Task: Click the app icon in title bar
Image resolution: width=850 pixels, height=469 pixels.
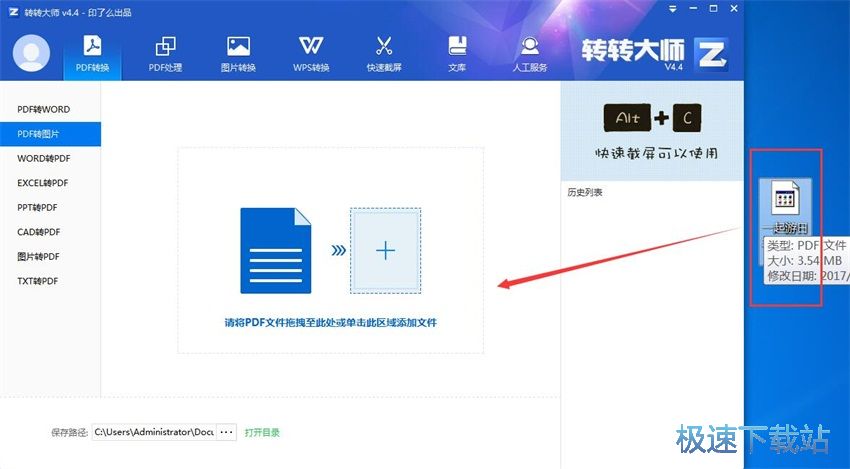Action: (14, 12)
